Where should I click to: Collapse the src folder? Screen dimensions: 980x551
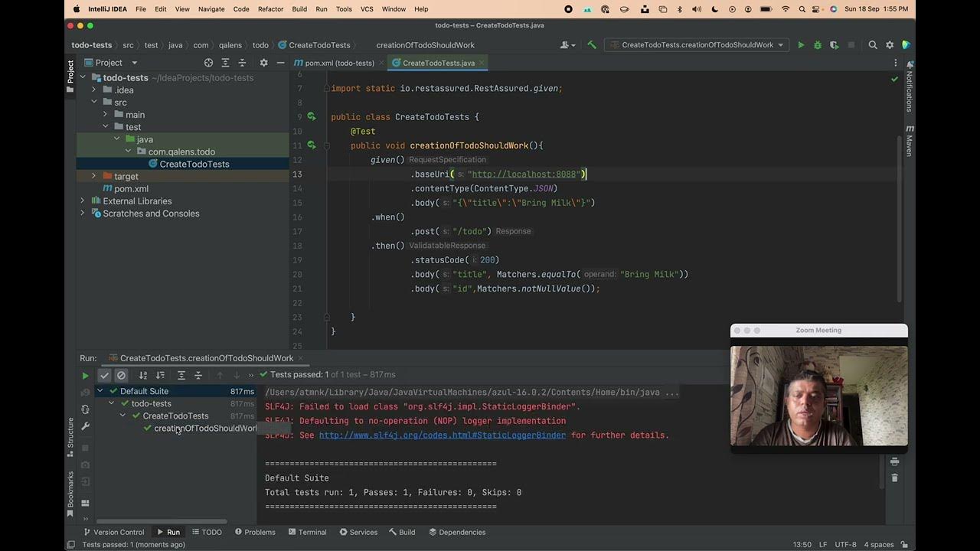click(94, 102)
